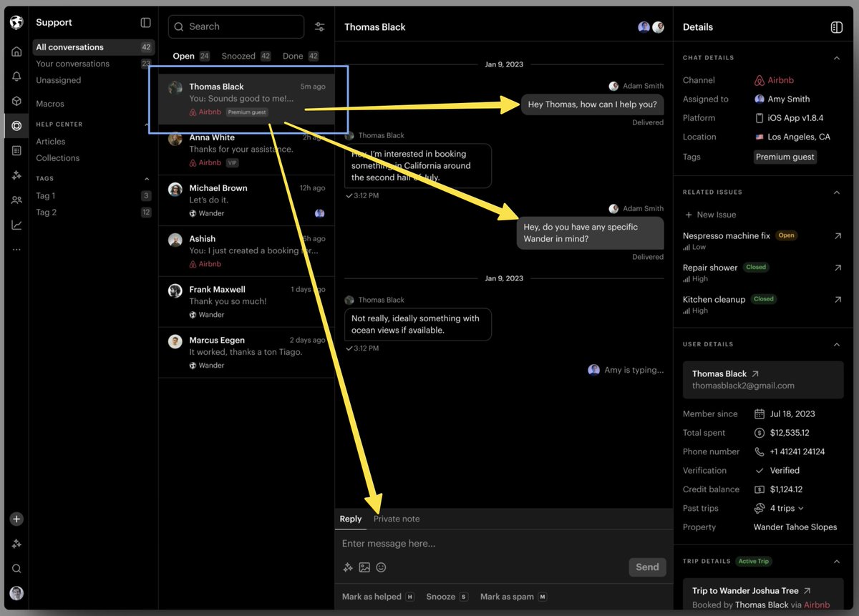Collapse the Related Issues section
This screenshot has width=859, height=616.
pyautogui.click(x=836, y=192)
